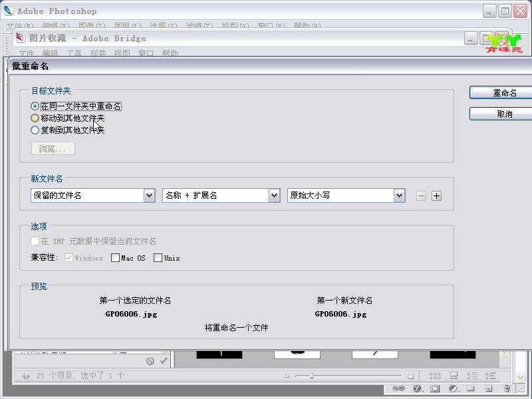Switch Bridge to filmstrip view
Image resolution: width=532 pixels, height=399 pixels.
(454, 376)
